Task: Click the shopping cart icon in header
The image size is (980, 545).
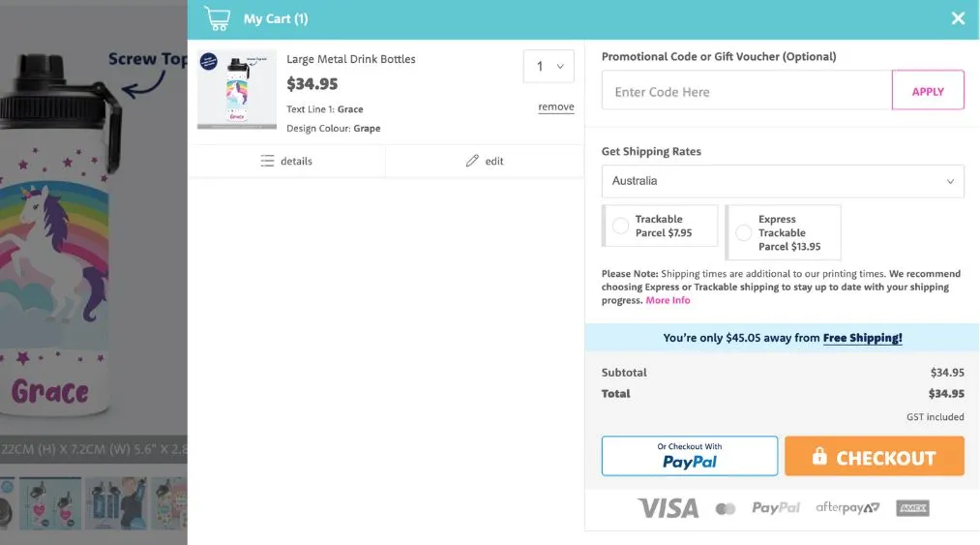Action: 218,18
